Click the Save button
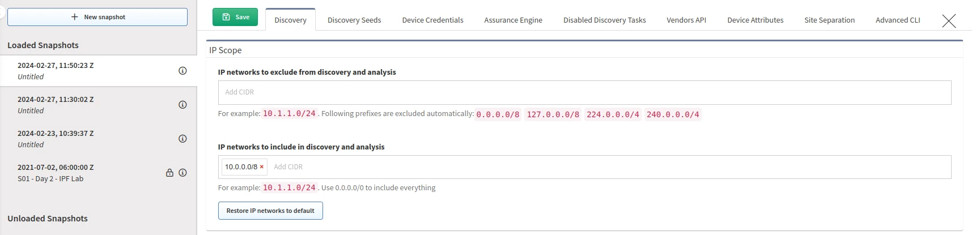980x235 pixels. 235,17
